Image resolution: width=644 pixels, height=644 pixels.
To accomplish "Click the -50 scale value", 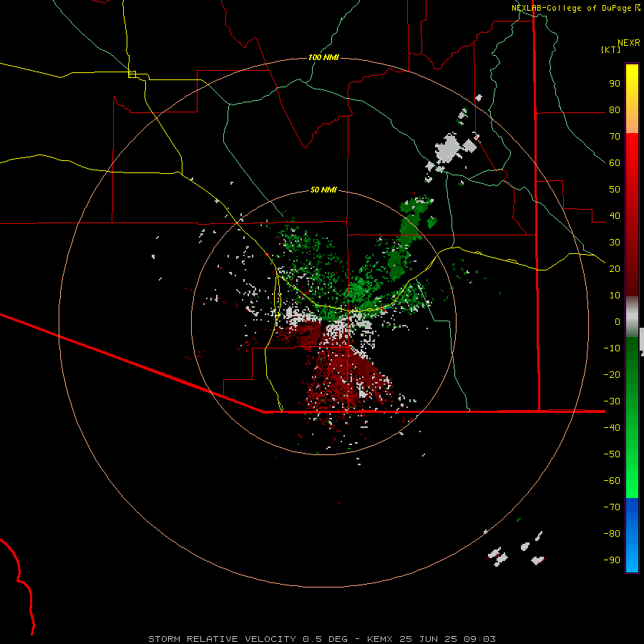I will pyautogui.click(x=612, y=454).
